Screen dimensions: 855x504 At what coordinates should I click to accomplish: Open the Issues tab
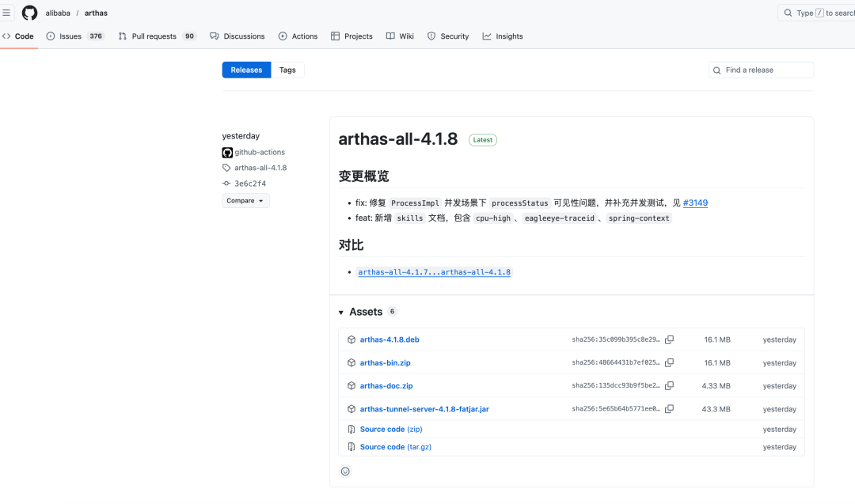pyautogui.click(x=75, y=36)
